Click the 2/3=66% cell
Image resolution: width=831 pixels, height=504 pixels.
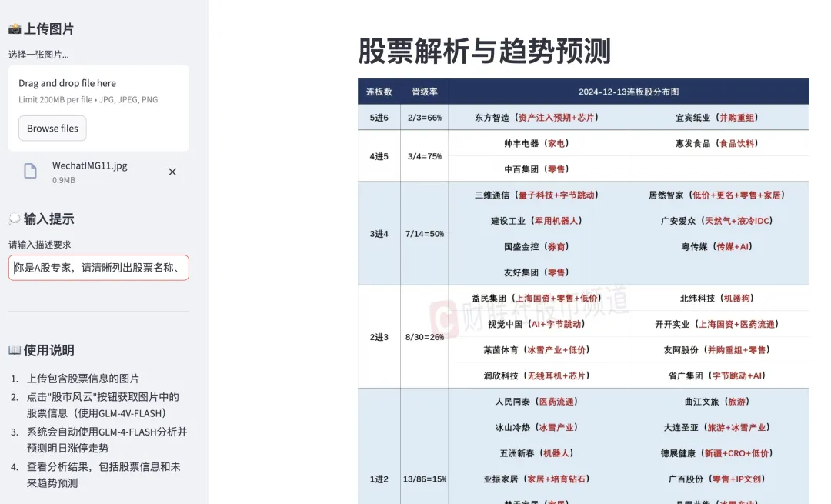click(x=425, y=118)
